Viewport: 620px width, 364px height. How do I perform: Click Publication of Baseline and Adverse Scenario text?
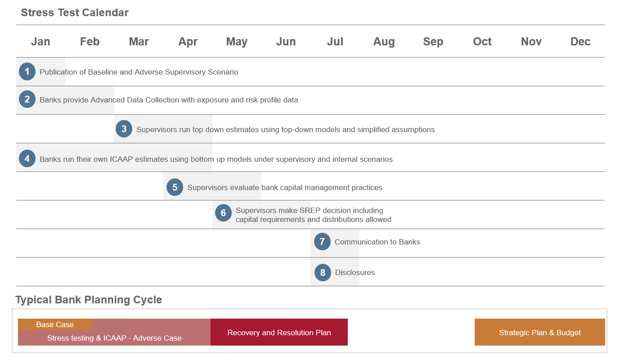(139, 72)
